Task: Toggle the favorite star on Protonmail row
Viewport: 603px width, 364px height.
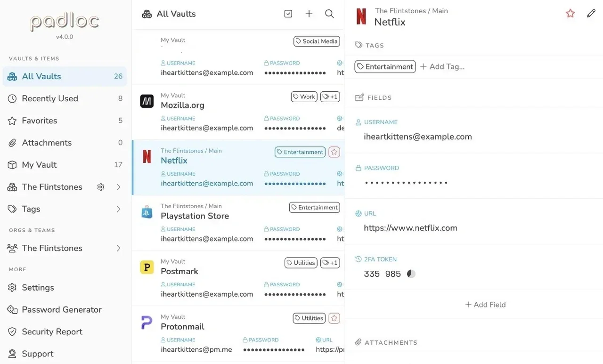Action: coord(334,318)
